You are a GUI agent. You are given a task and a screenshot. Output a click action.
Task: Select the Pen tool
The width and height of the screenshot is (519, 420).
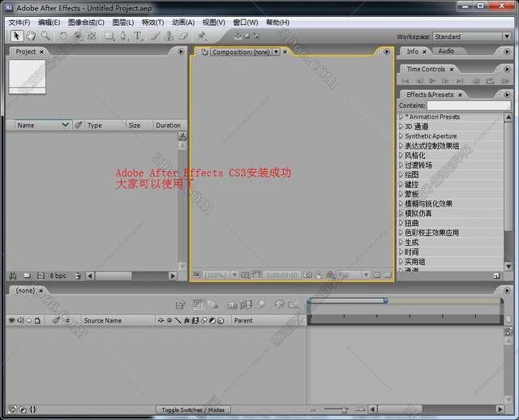(x=123, y=36)
